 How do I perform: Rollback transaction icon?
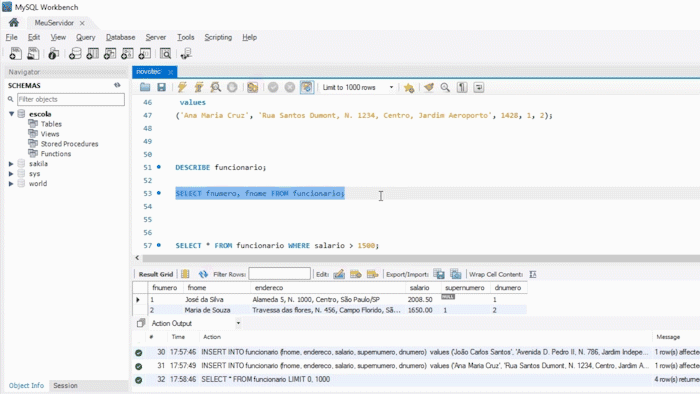(290, 87)
